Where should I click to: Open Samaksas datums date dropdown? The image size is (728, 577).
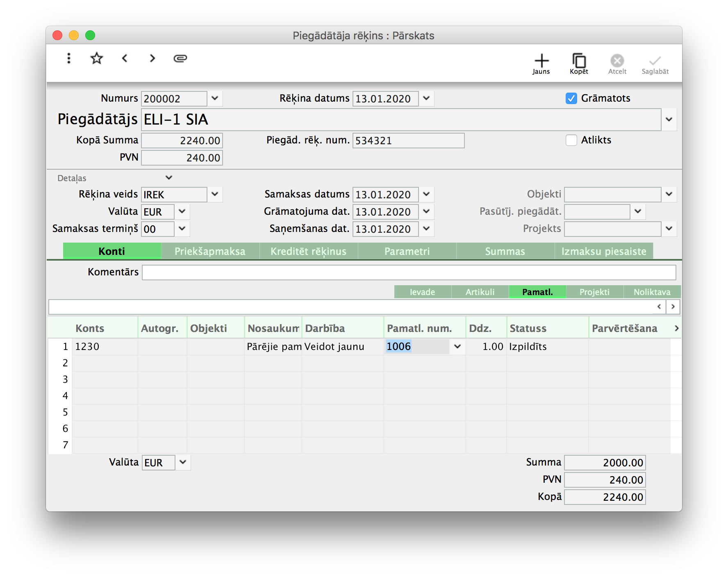pyautogui.click(x=426, y=194)
